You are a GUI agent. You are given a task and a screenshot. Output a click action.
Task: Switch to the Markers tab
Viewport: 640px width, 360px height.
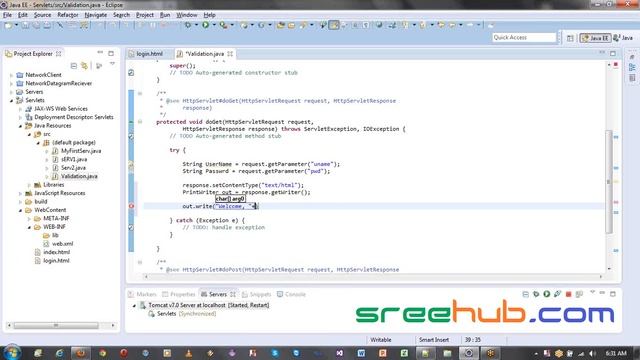(142, 294)
